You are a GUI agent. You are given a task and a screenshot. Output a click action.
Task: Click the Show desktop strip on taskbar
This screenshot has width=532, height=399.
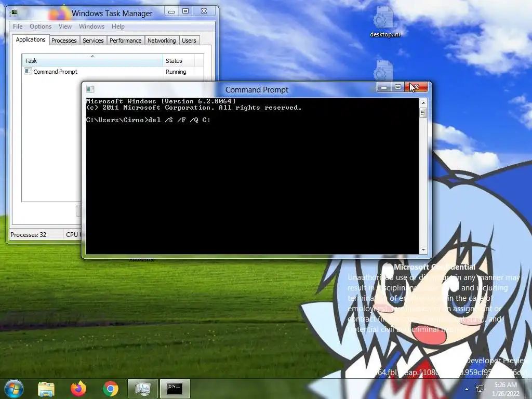click(x=528, y=389)
